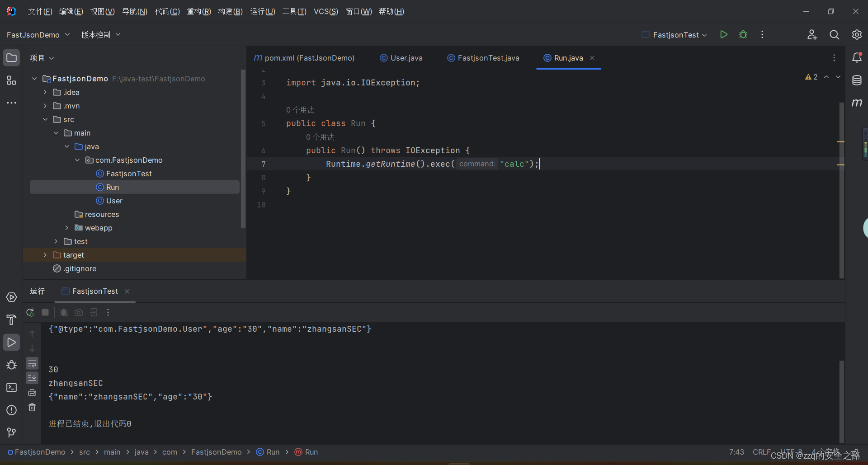Screen dimensions: 868x465
Task: Open FastJsonDemo project dropdown
Action: (x=38, y=35)
